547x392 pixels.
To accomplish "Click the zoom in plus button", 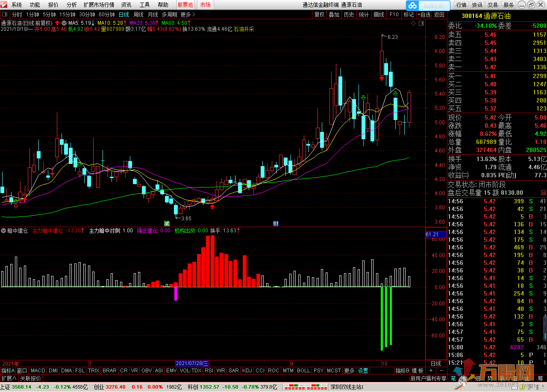I will click(431, 371).
